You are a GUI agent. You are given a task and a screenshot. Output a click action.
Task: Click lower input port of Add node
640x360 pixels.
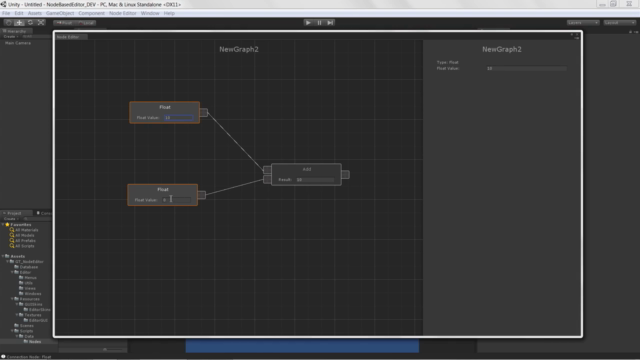267,180
